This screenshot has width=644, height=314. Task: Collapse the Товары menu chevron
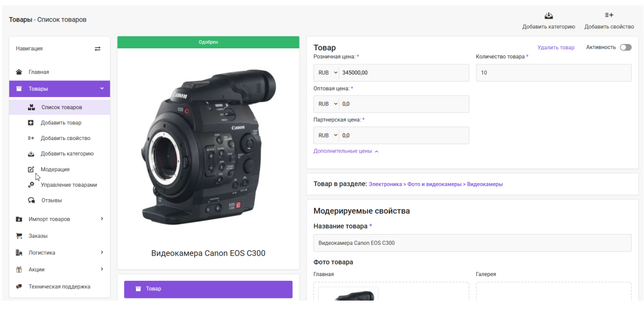point(102,89)
